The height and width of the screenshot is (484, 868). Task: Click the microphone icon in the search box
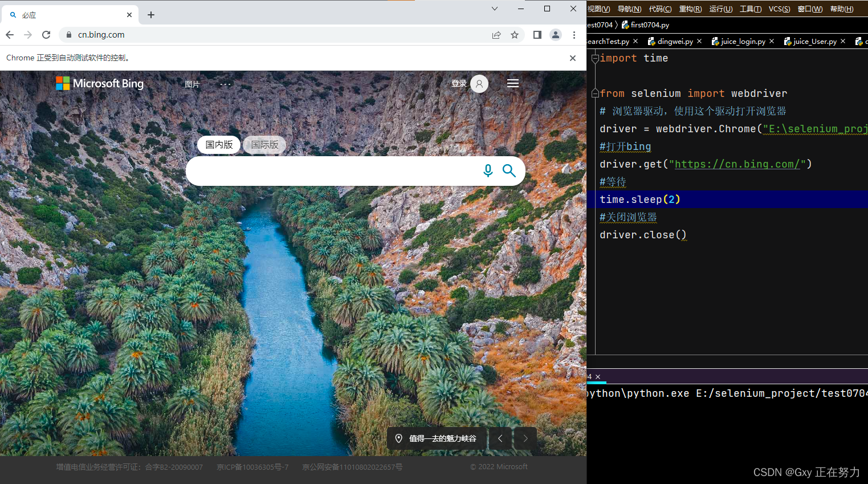pos(488,170)
